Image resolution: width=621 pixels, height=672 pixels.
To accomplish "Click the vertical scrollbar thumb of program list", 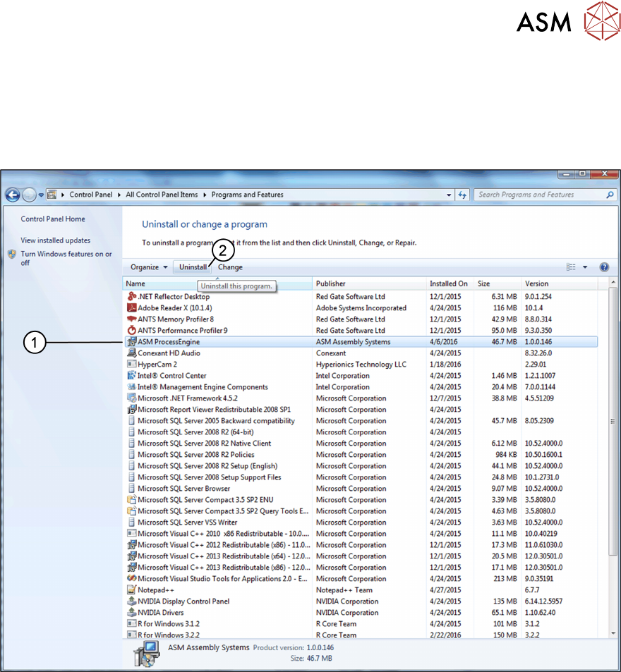I will [x=613, y=421].
